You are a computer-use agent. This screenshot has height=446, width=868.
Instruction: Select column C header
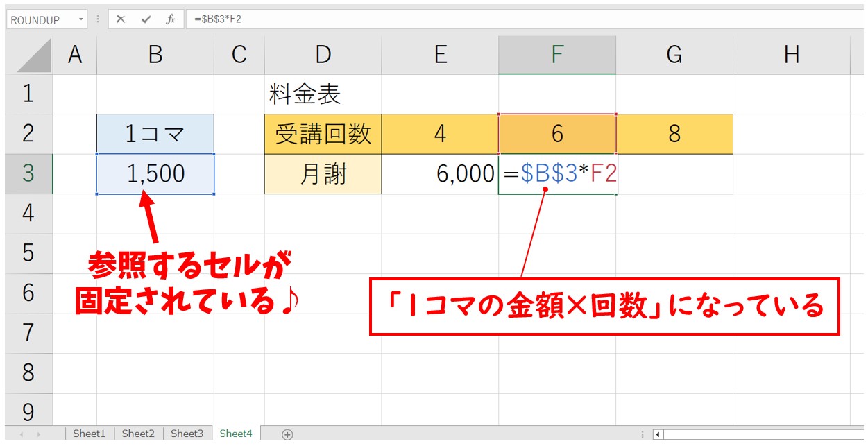point(239,55)
